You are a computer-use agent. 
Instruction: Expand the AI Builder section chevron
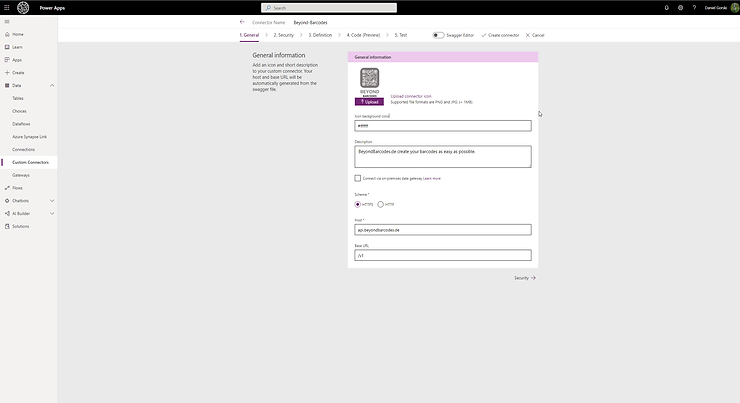coord(52,213)
